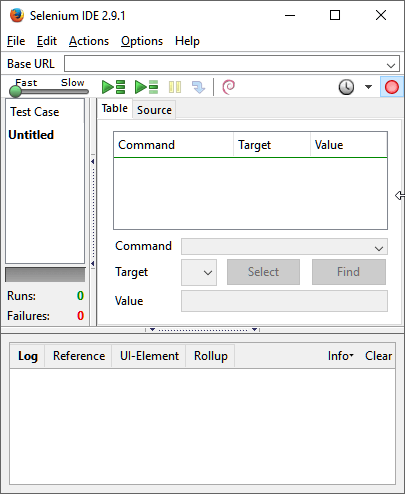Open the Command combo box dropdown
The width and height of the screenshot is (405, 494).
(379, 248)
